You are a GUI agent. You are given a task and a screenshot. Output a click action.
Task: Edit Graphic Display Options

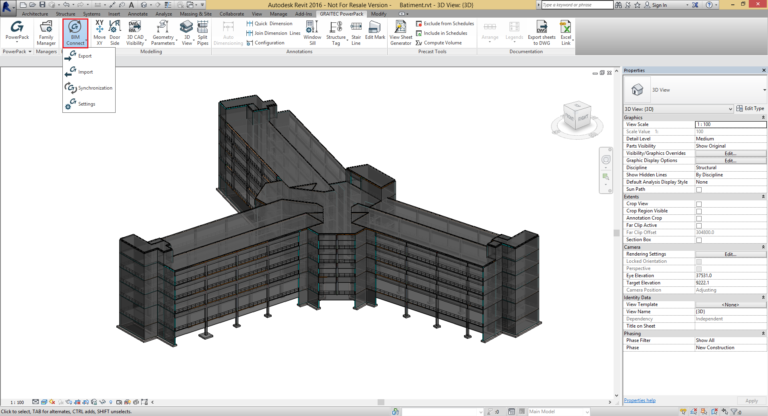click(730, 161)
